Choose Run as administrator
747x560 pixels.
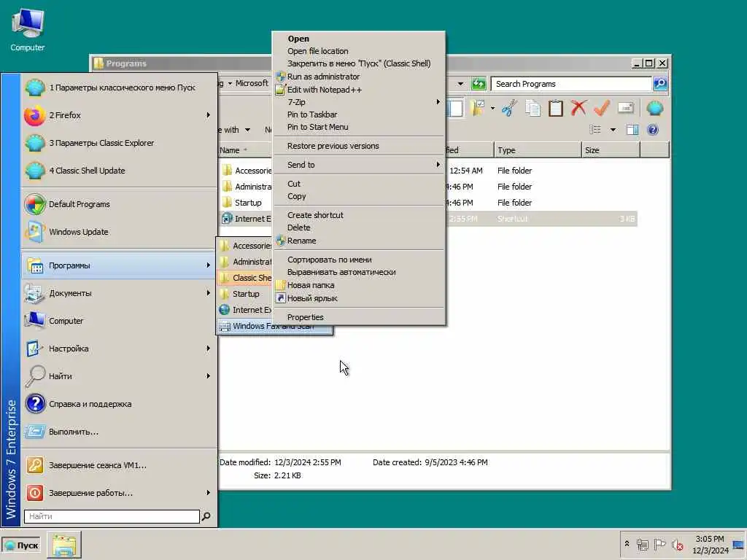[x=358, y=77]
